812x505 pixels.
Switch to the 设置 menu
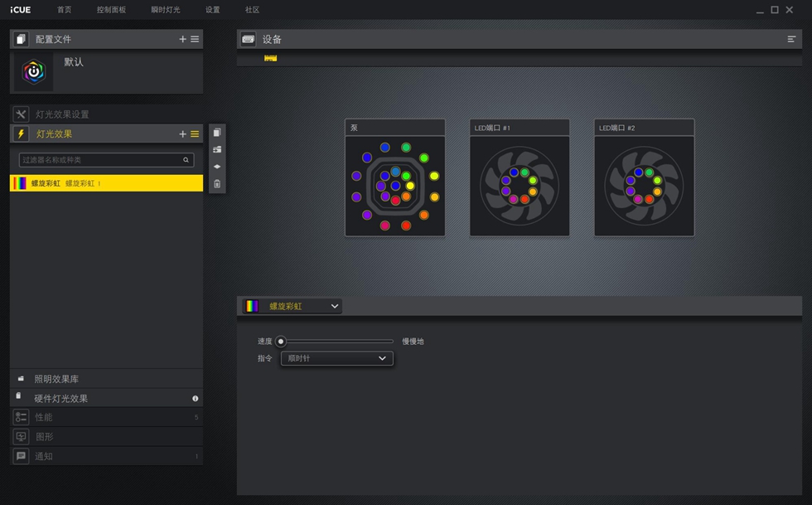(212, 10)
